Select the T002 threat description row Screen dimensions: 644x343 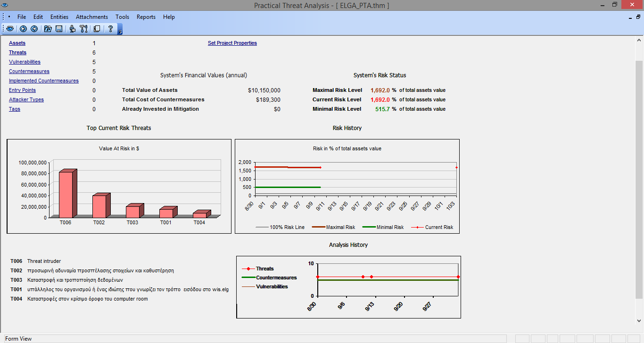pos(92,270)
